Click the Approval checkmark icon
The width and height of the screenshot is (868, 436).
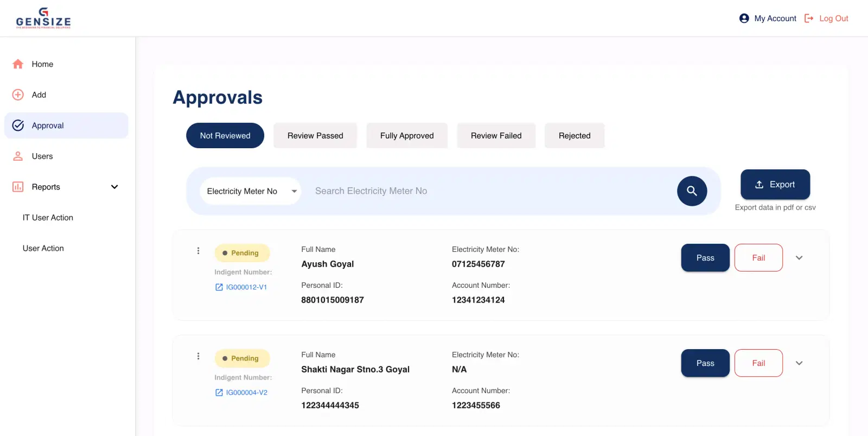[18, 125]
